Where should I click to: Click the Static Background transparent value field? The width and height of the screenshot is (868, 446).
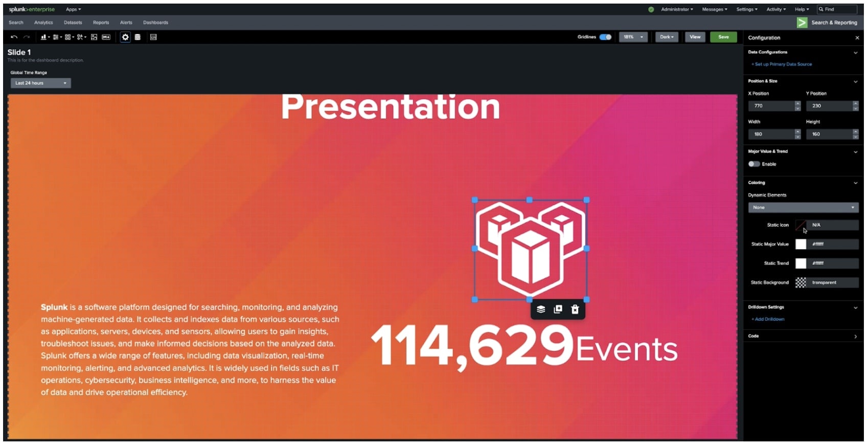(x=833, y=282)
